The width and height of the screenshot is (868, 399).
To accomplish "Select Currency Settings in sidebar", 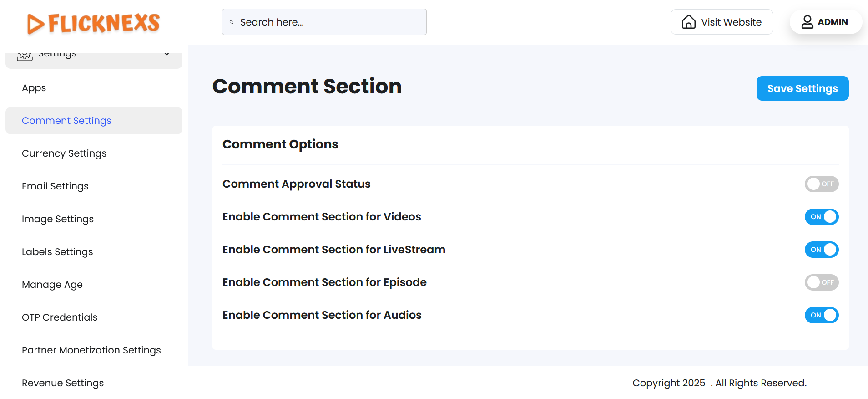I will (x=64, y=153).
